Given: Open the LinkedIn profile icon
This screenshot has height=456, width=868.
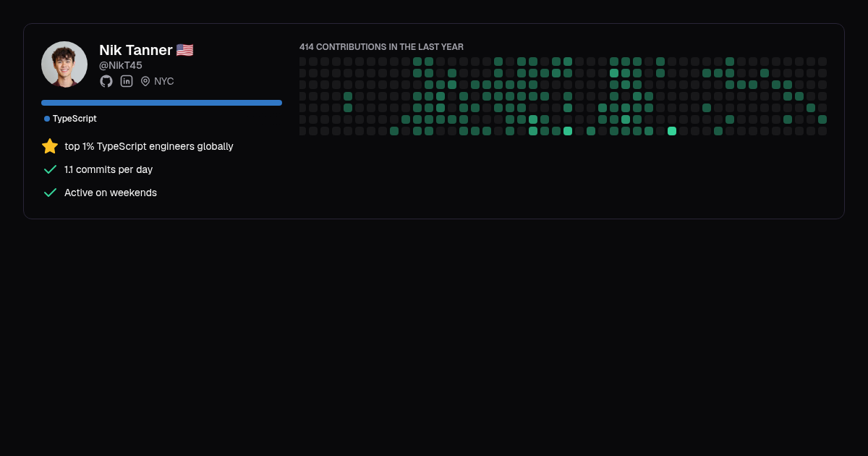Looking at the screenshot, I should [127, 81].
